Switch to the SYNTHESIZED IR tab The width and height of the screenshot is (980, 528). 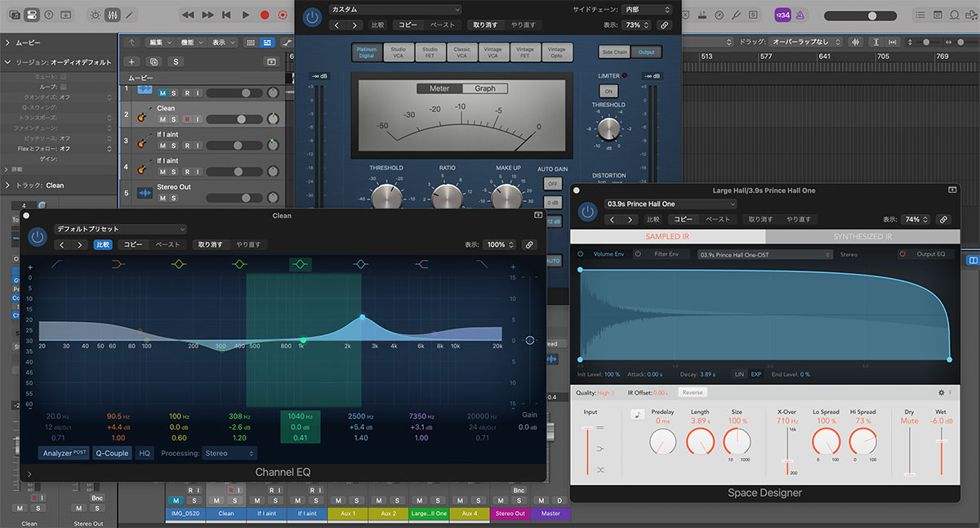coord(862,236)
